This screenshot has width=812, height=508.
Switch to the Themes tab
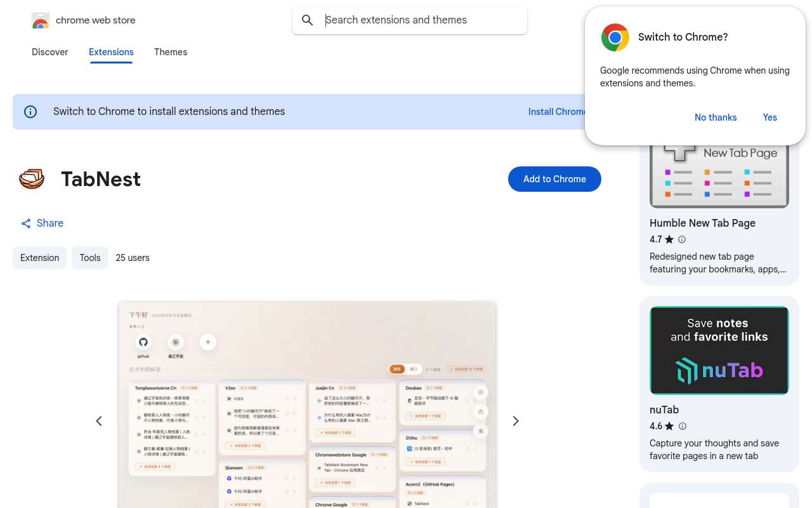coord(171,52)
